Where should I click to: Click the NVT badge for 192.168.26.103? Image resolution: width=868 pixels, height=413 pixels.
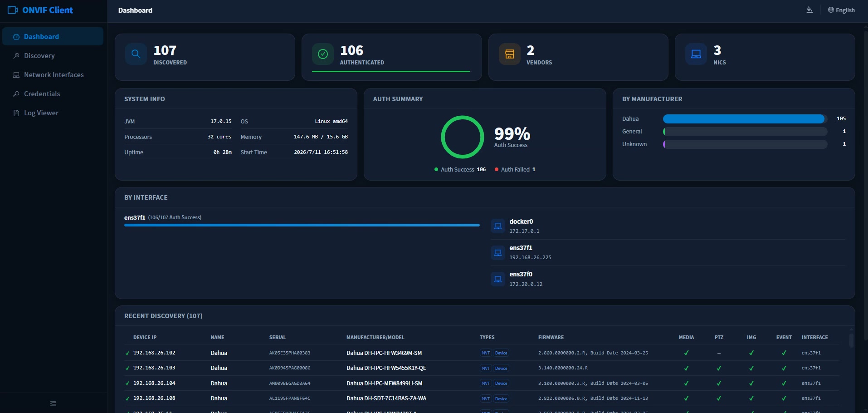pos(486,368)
